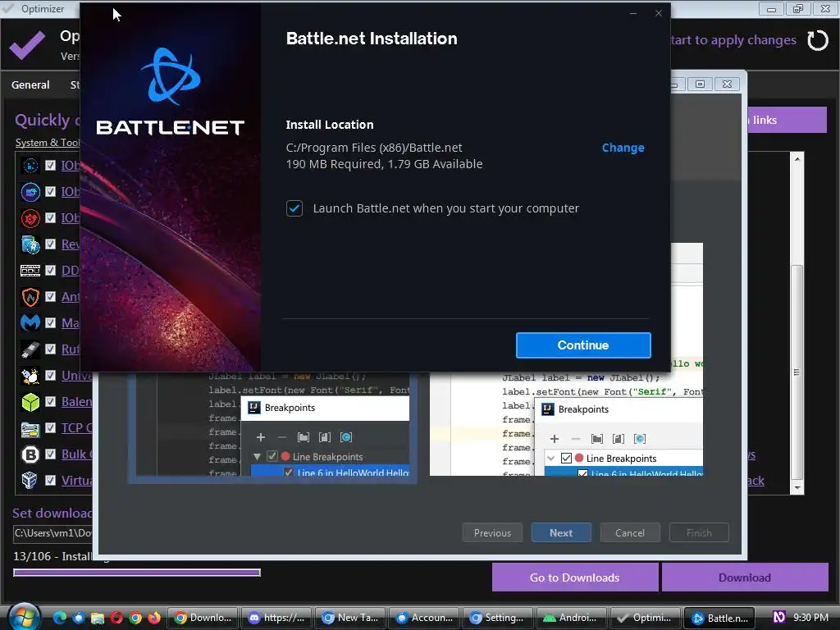Image resolution: width=840 pixels, height=630 pixels.
Task: Click the Install Location heading text
Action: tap(330, 125)
